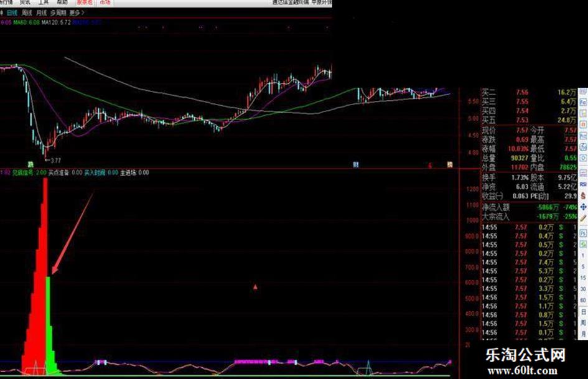Open the Fc icon in right toolbar
The width and height of the screenshot is (588, 379).
tap(583, 103)
